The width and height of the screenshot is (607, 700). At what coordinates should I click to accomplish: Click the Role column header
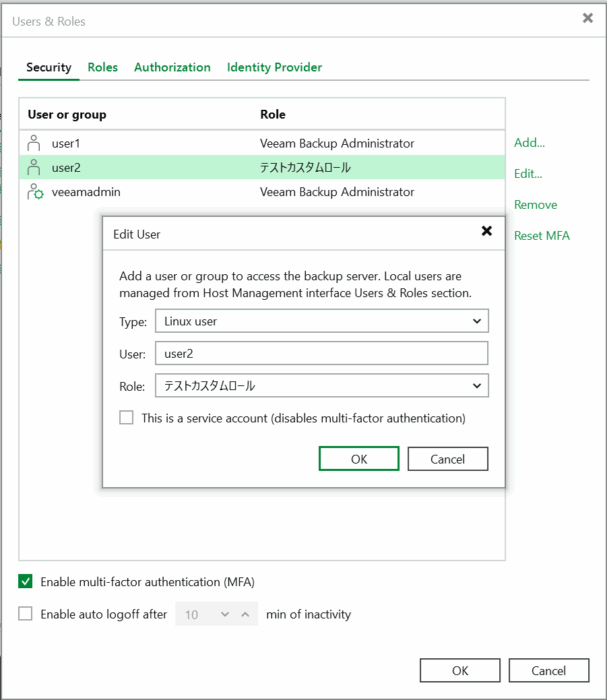click(x=273, y=114)
